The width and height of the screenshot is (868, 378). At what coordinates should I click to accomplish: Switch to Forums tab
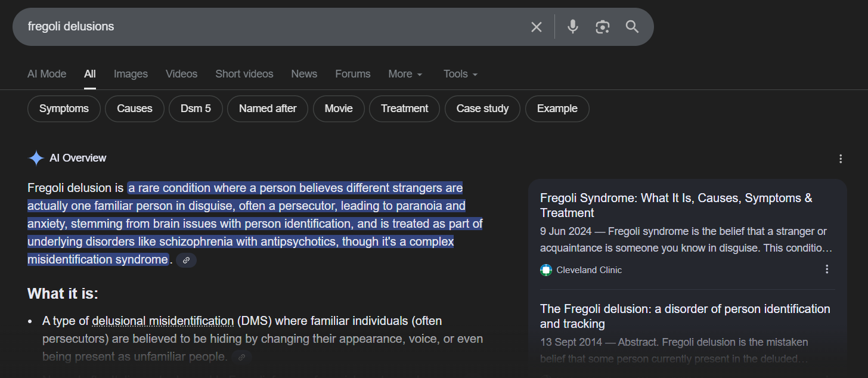coord(353,74)
